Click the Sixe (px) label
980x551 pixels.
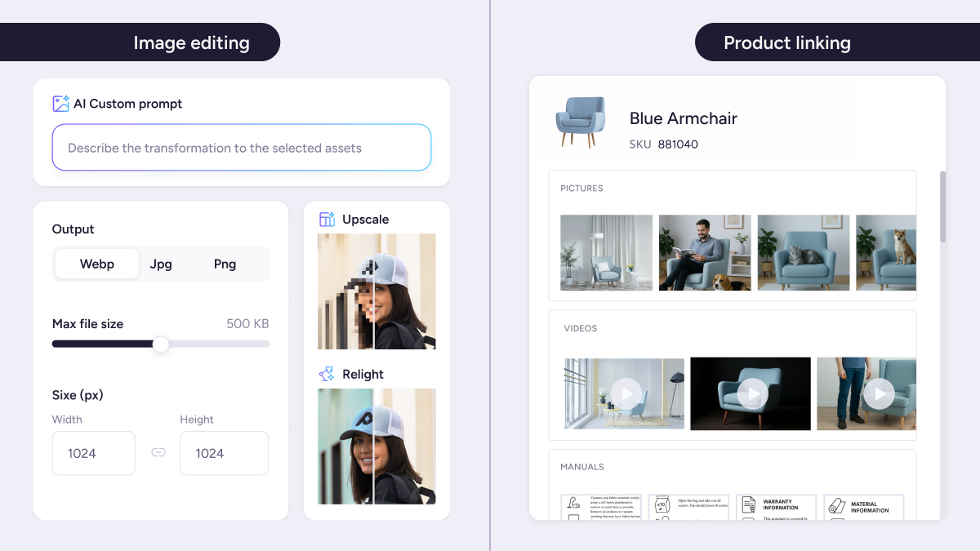tap(78, 395)
